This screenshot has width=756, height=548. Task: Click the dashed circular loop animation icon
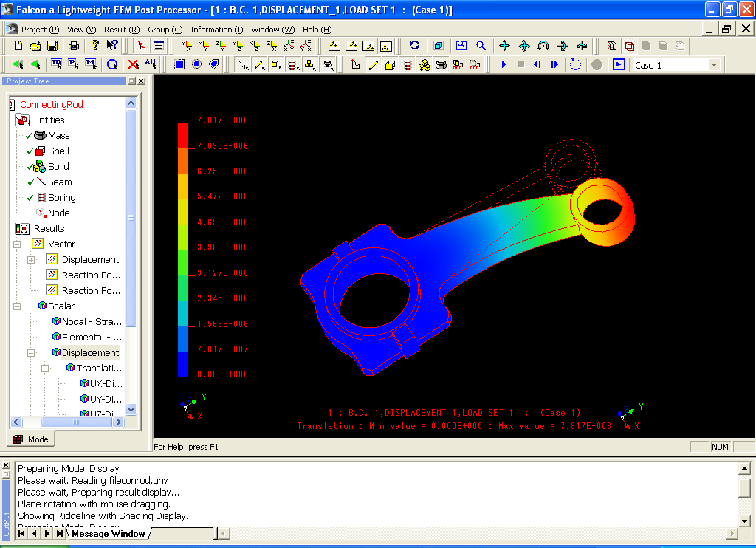(575, 64)
